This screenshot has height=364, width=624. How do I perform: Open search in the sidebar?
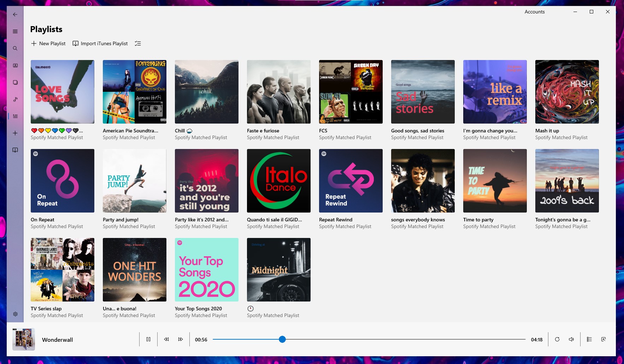(15, 48)
